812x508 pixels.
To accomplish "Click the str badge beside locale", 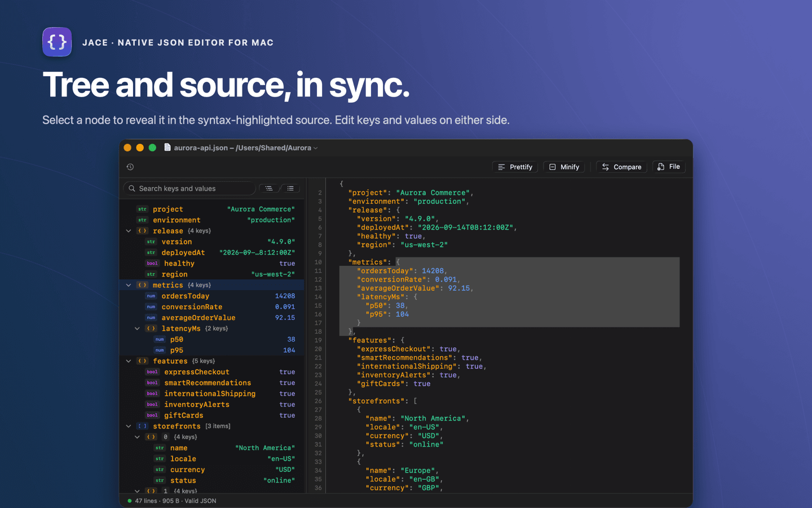I will tap(160, 459).
